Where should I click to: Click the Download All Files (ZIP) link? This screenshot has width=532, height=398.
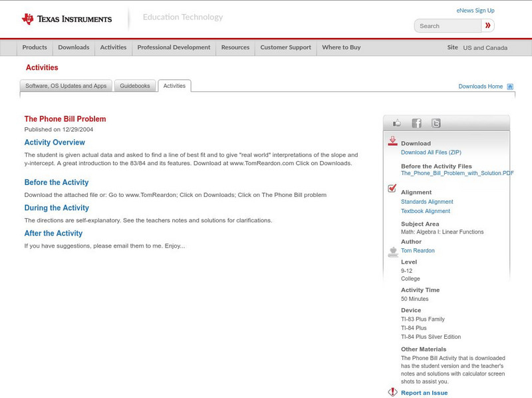[431, 152]
